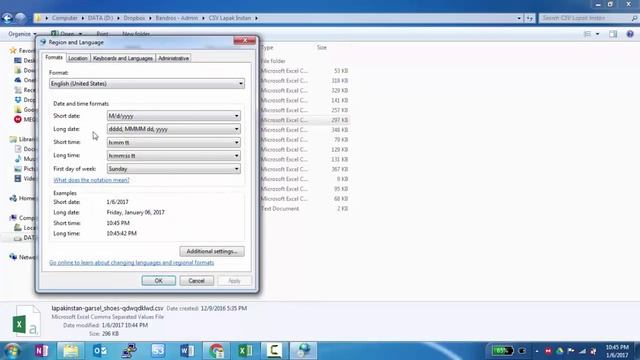
Task: Click the Dropbox breadcrumb in address bar
Action: pos(134,18)
